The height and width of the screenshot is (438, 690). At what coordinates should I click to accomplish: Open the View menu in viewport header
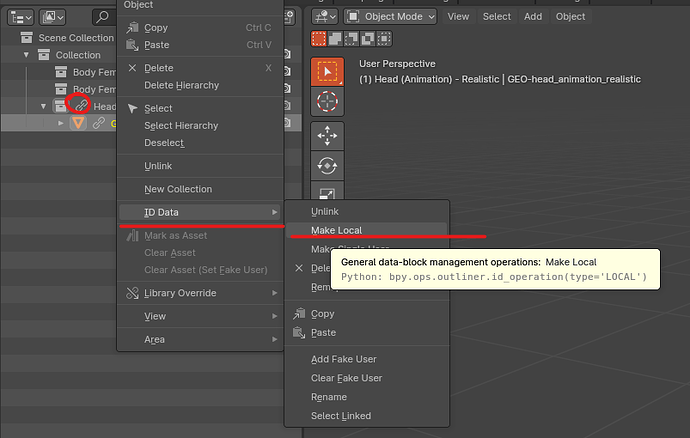click(x=458, y=17)
